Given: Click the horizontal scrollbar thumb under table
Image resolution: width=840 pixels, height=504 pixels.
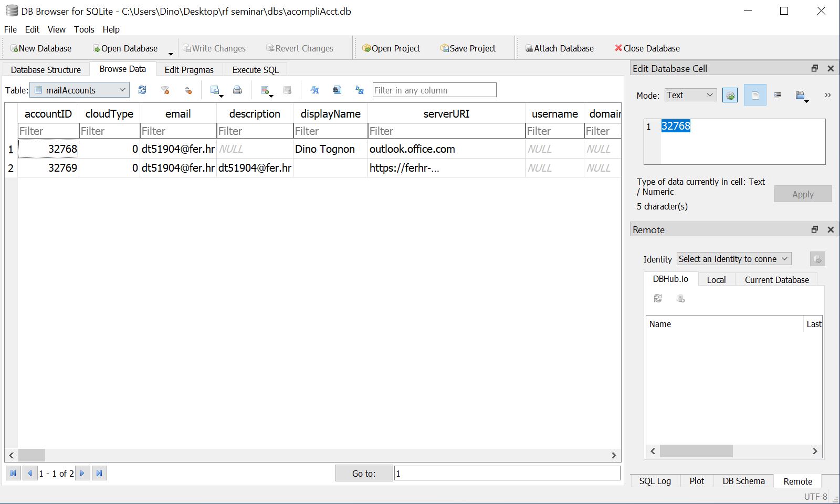Looking at the screenshot, I should (x=31, y=455).
